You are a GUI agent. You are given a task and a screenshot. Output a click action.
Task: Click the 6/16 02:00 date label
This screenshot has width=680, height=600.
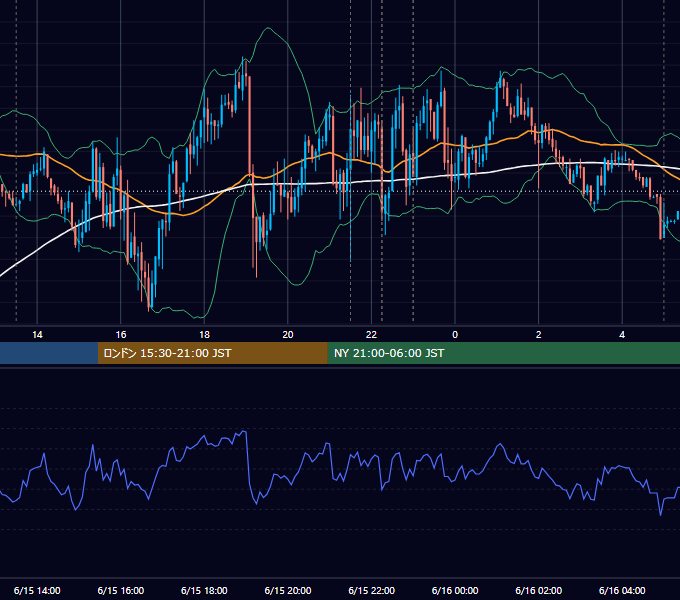[x=539, y=590]
